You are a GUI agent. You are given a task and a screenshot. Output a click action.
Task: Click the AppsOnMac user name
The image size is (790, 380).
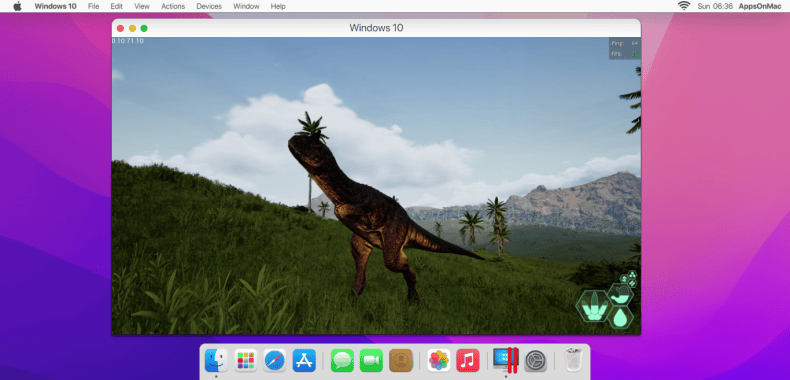click(x=760, y=6)
